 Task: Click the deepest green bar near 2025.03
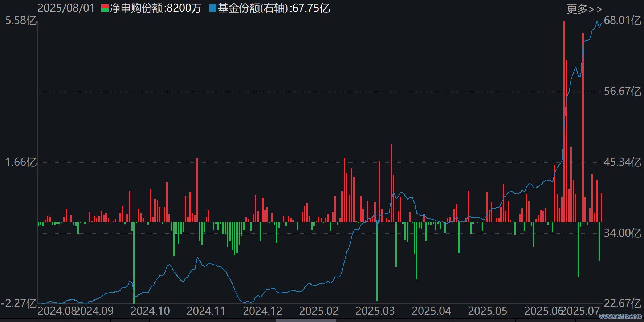(377, 262)
